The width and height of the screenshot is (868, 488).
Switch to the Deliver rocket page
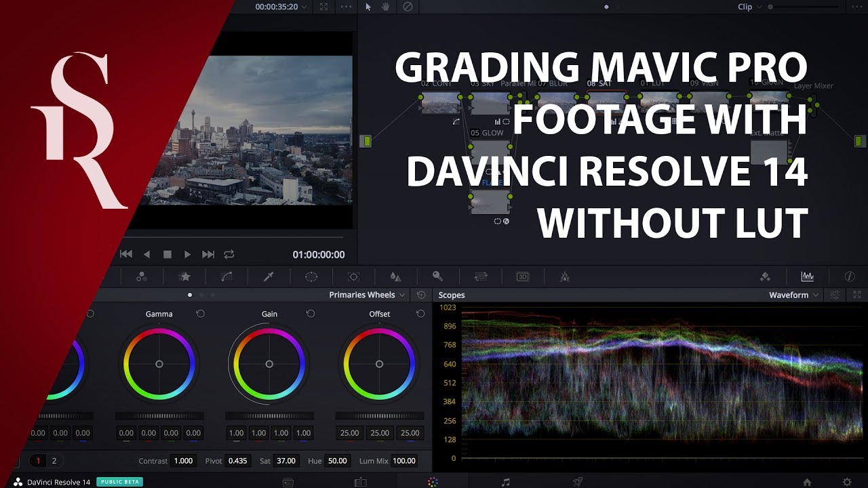click(578, 482)
